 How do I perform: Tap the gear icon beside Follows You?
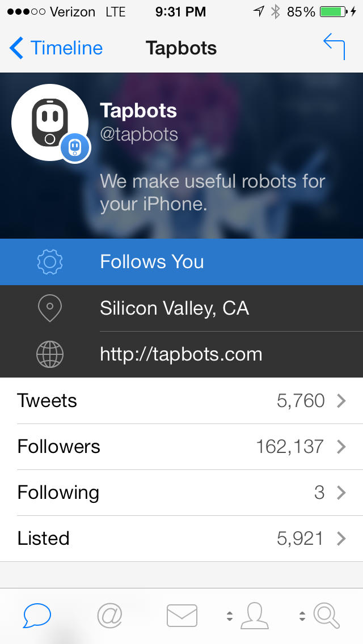pyautogui.click(x=50, y=262)
